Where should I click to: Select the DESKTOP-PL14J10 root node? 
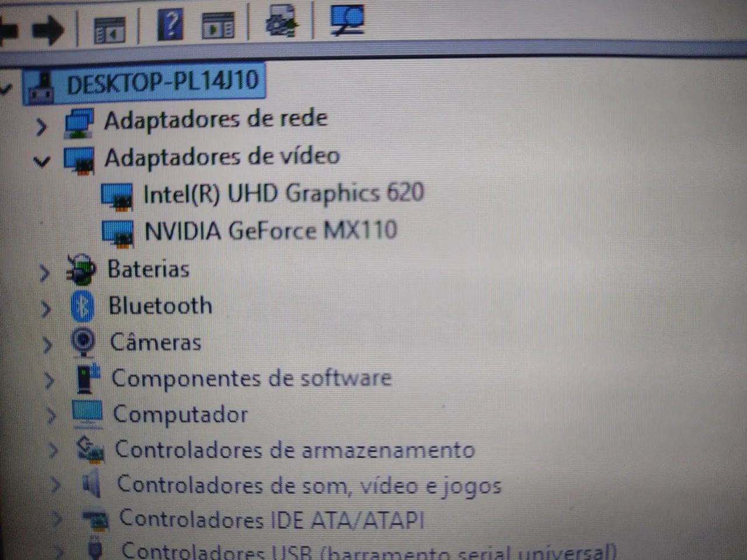(162, 82)
